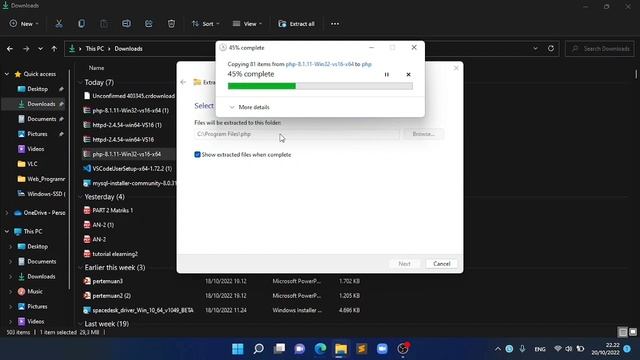
Task: Collapse This PC tree node
Action: [x=7, y=231]
